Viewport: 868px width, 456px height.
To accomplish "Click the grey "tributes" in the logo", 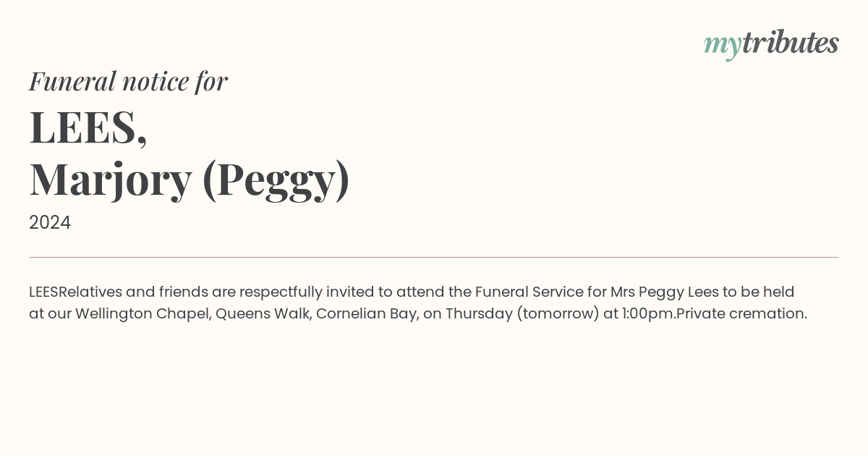I will click(x=791, y=43).
